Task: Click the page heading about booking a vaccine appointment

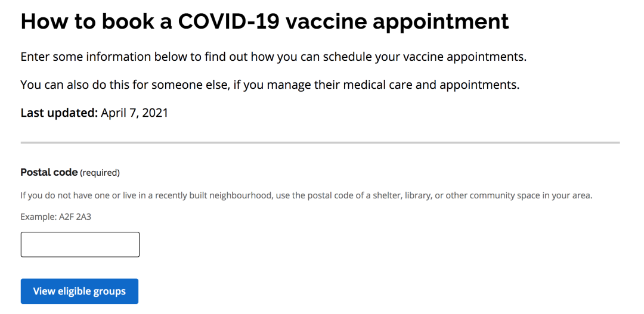Action: pos(265,22)
